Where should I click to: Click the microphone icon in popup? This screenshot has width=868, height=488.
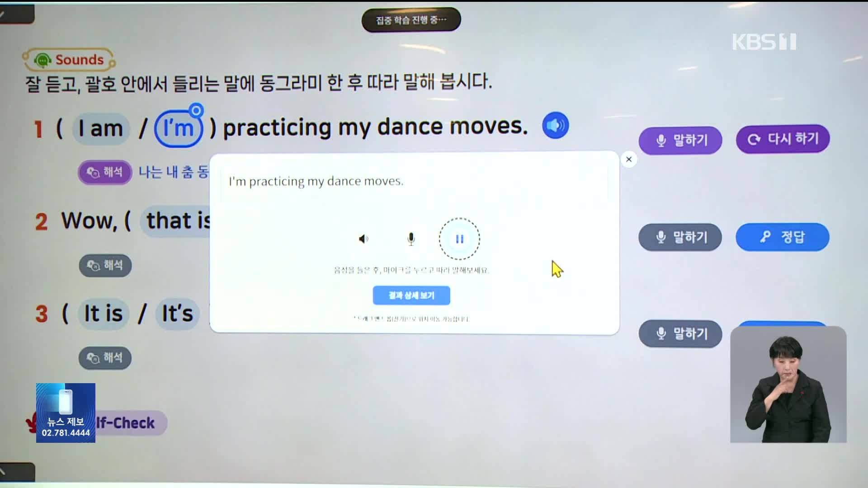pos(411,238)
